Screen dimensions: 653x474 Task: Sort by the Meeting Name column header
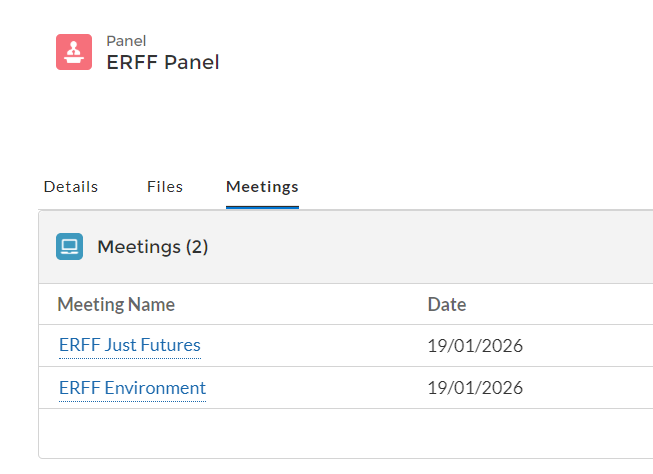116,305
